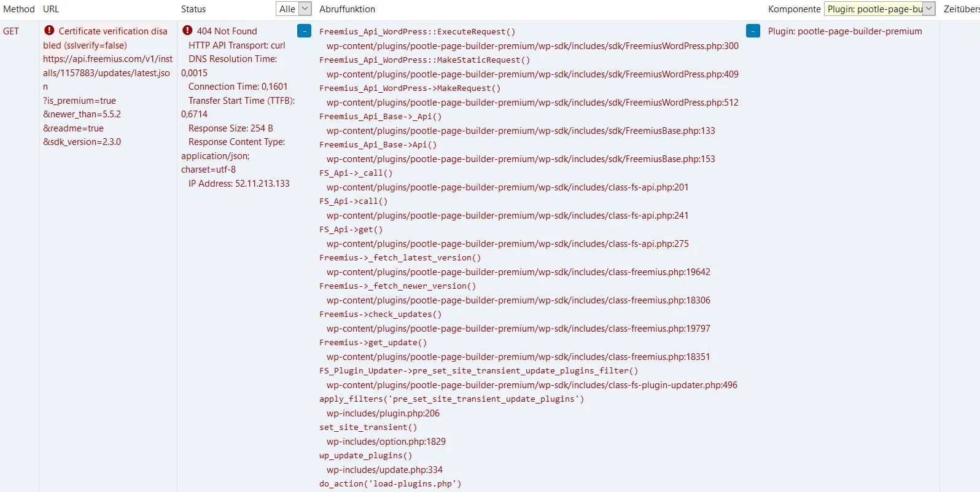This screenshot has height=492, width=980.
Task: Click the wp-includes/option.php:1829 file path
Action: [386, 442]
